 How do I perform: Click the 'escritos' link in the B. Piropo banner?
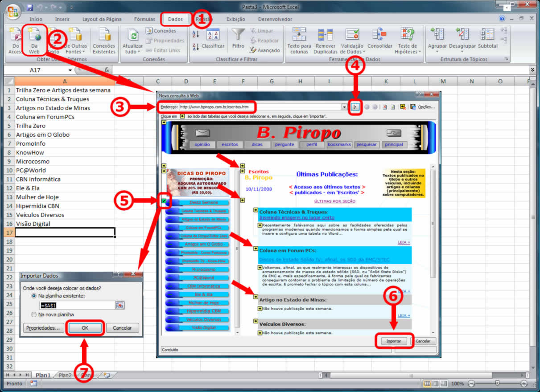[x=230, y=144]
